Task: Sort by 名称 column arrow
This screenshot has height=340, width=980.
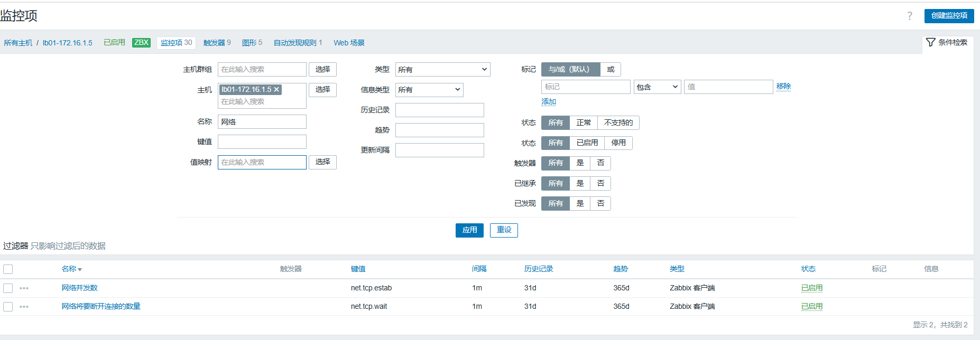Action: click(80, 270)
